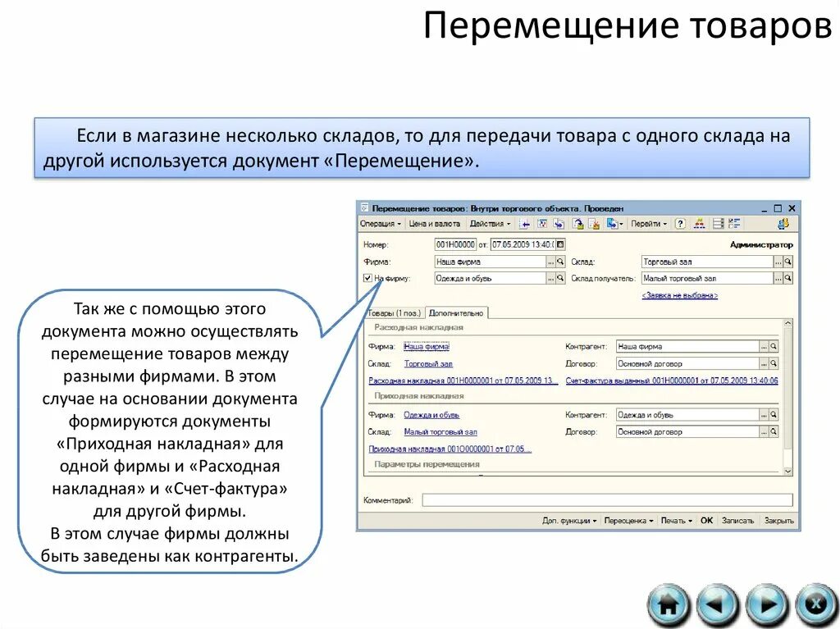Screen dimensions: 840x629
Task: Open the Заявка не выбрана link
Action: [680, 295]
